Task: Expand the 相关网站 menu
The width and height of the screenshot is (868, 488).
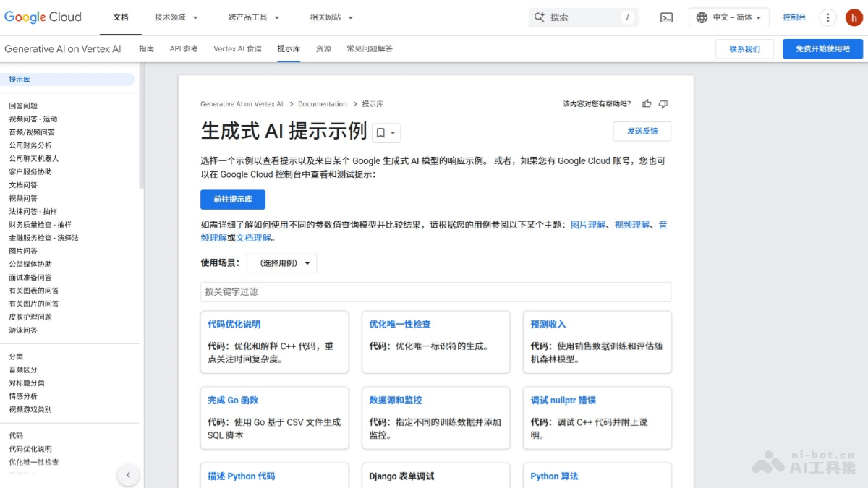Action: click(x=330, y=17)
